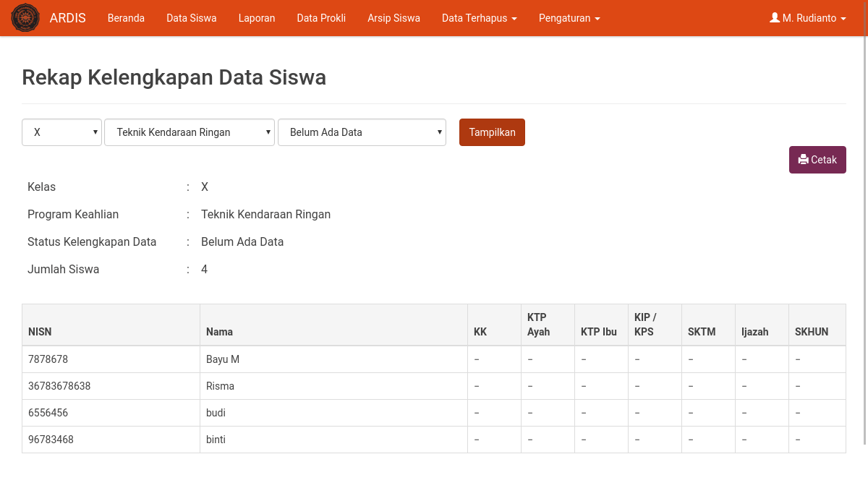The image size is (868, 488).
Task: Click the ARDIS logo icon
Action: pos(25,17)
